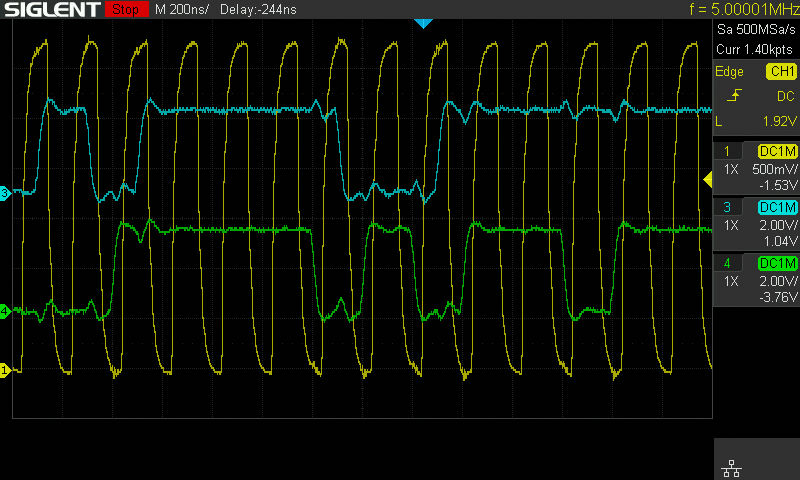Toggle the red Stop acquisition indicator
Screen dimensions: 800x480
pyautogui.click(x=123, y=10)
